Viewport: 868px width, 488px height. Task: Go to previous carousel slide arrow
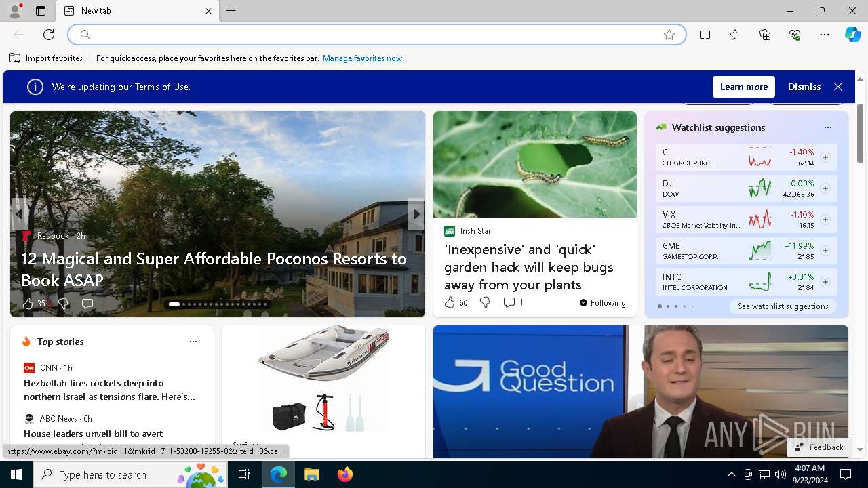point(18,214)
